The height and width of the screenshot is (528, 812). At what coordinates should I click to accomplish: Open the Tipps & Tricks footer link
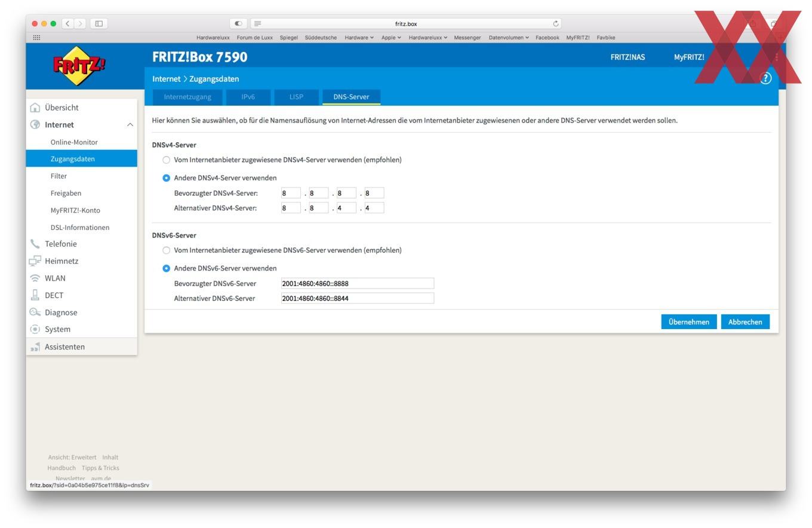point(100,468)
